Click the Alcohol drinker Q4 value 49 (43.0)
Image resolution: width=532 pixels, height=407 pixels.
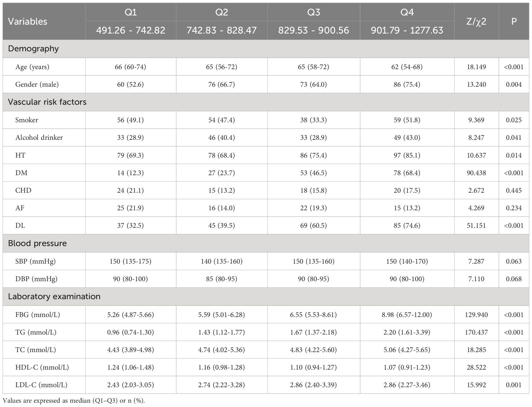(x=407, y=138)
